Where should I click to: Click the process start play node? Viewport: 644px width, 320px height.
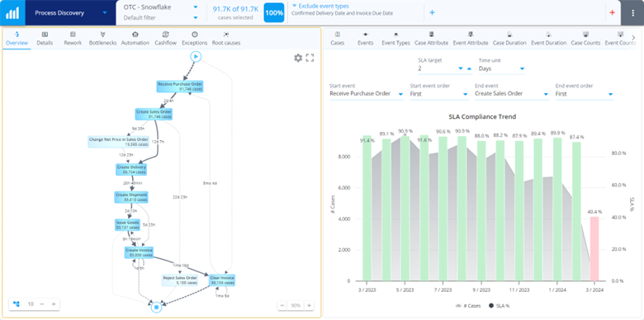(x=196, y=56)
